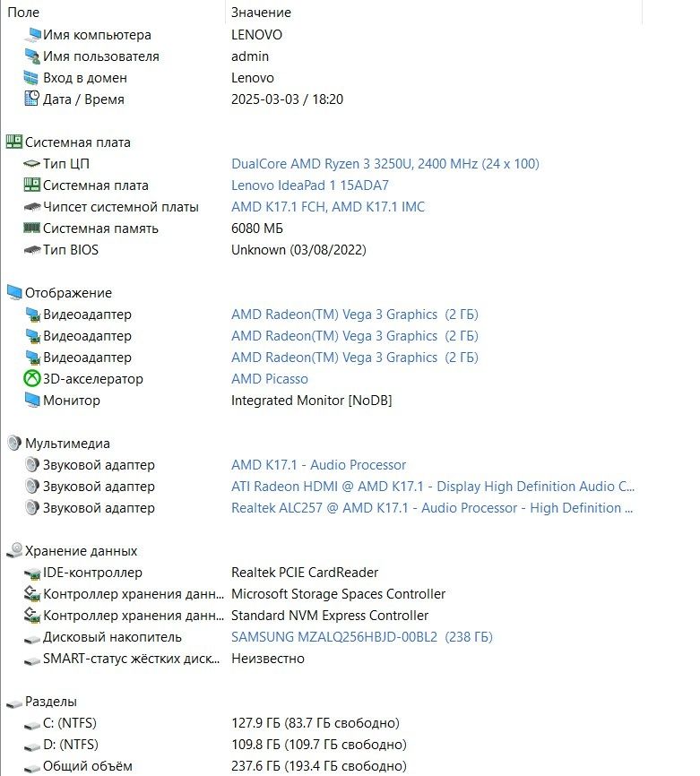
Task: Click the BIOS type chip icon
Action: pyautogui.click(x=32, y=250)
